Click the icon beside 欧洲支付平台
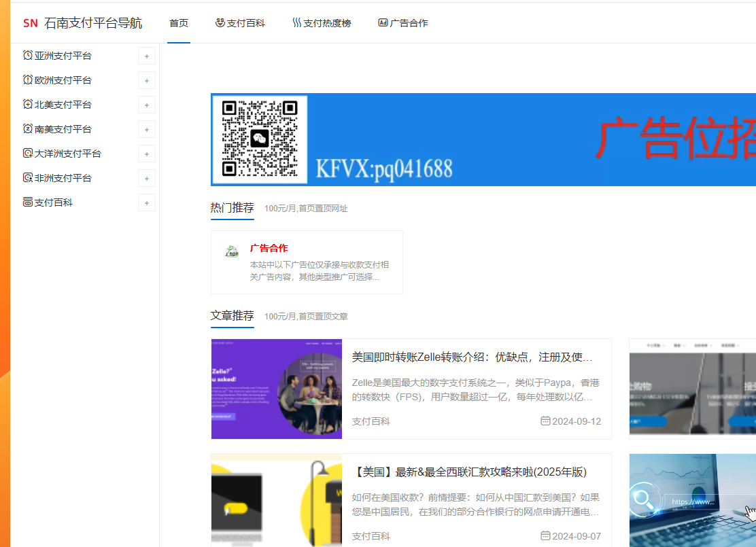Screen dimensions: 756x547 [28, 80]
